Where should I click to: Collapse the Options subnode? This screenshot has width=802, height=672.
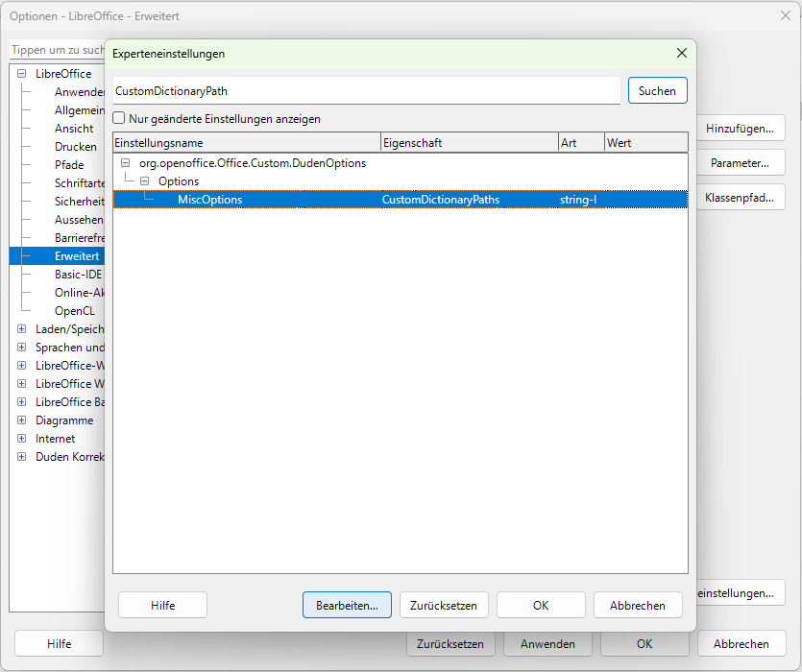(144, 181)
